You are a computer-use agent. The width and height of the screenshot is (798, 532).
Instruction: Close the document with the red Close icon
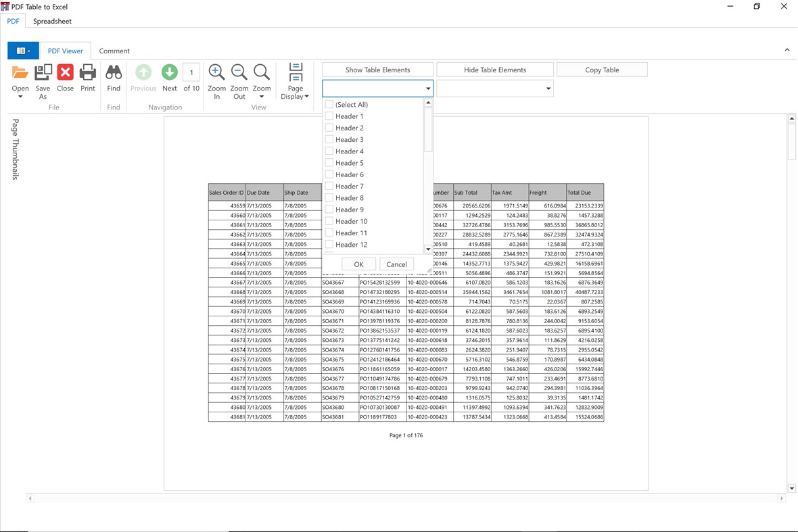coord(65,72)
